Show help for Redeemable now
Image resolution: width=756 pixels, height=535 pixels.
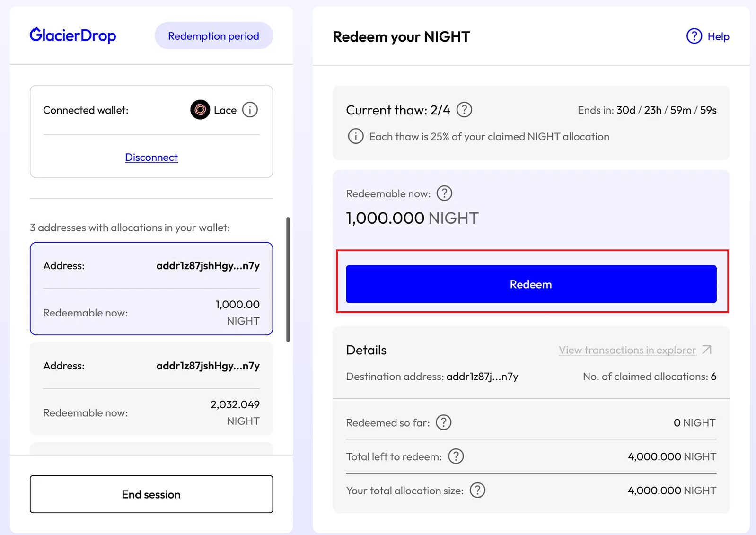[x=444, y=193]
